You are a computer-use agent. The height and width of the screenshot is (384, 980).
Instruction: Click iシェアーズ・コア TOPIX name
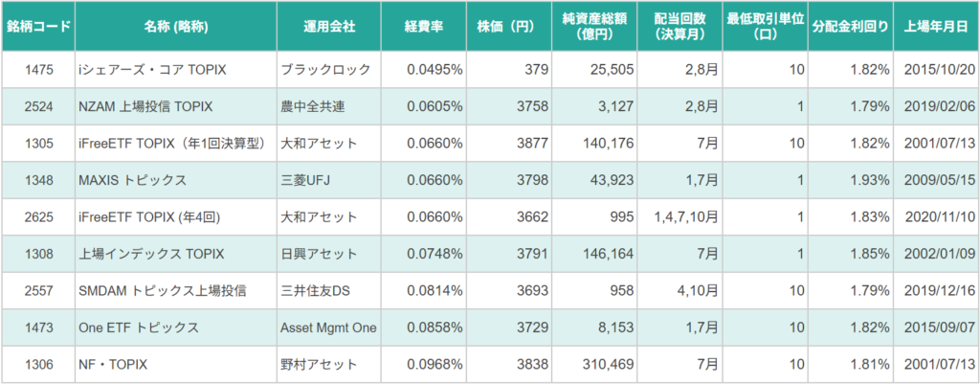150,69
